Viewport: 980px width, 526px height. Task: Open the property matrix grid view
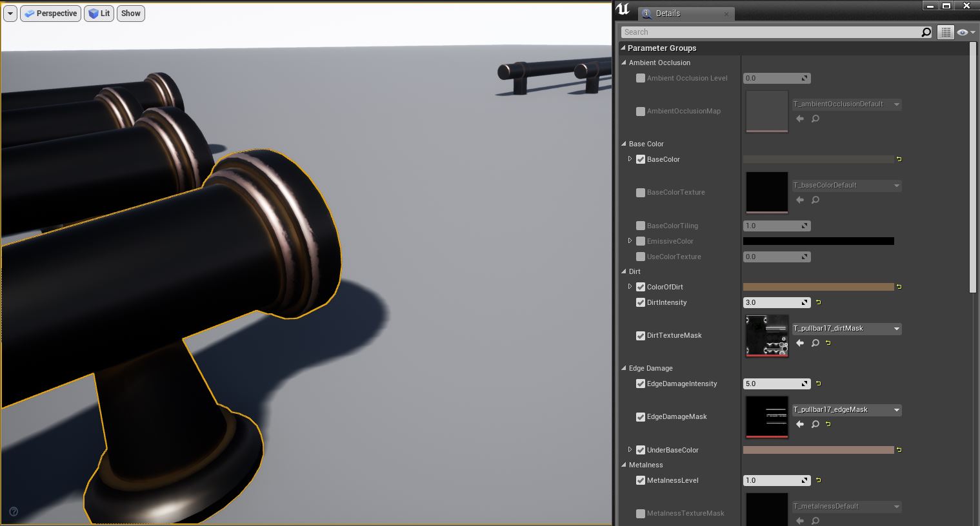[x=945, y=32]
